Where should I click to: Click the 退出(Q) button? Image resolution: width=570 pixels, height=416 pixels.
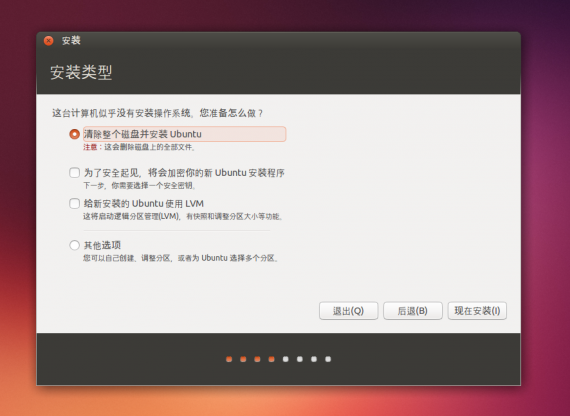click(x=349, y=311)
